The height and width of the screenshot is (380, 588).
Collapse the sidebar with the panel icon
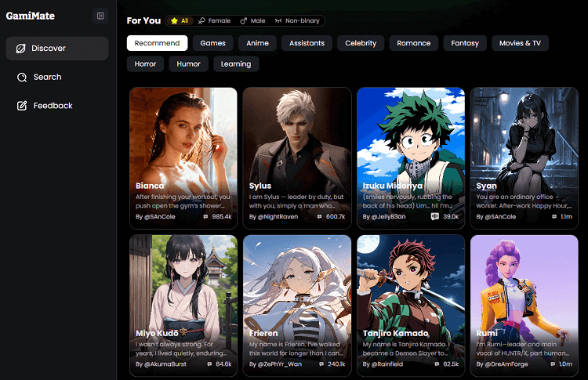click(x=100, y=16)
